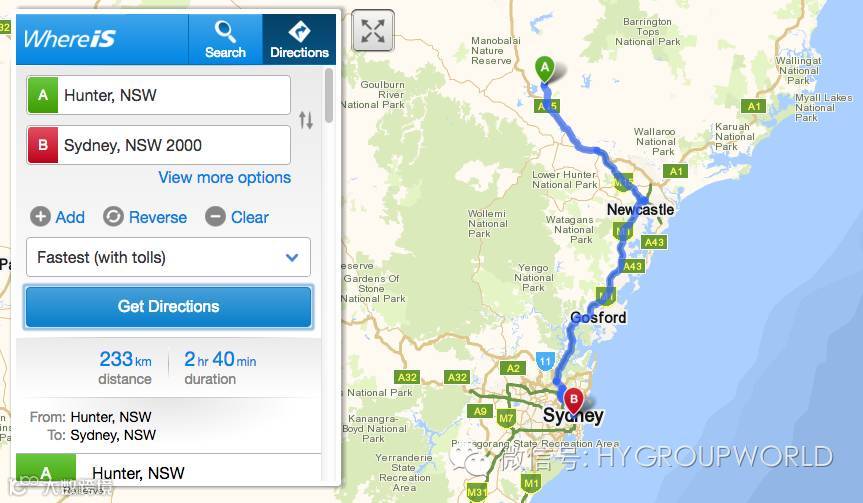Click the A1 highway shield near Karuah

[753, 106]
